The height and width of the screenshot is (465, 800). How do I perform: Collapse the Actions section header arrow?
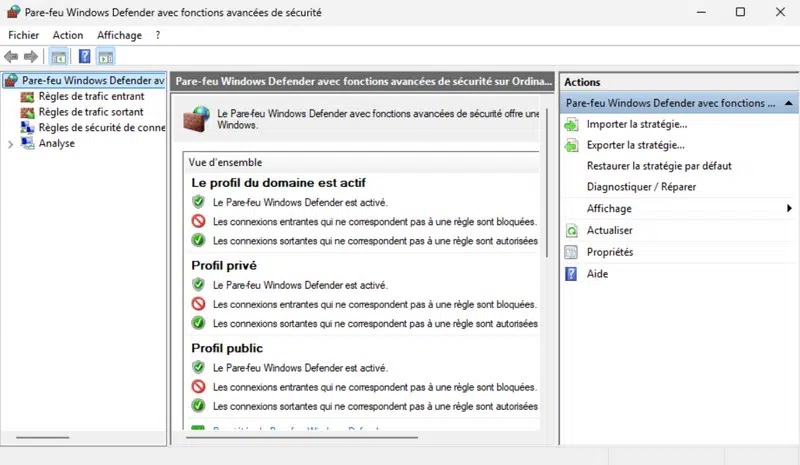[x=789, y=103]
